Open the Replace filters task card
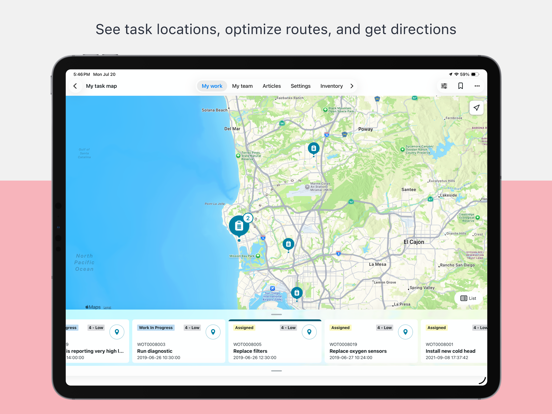The width and height of the screenshot is (552, 414). 275,341
